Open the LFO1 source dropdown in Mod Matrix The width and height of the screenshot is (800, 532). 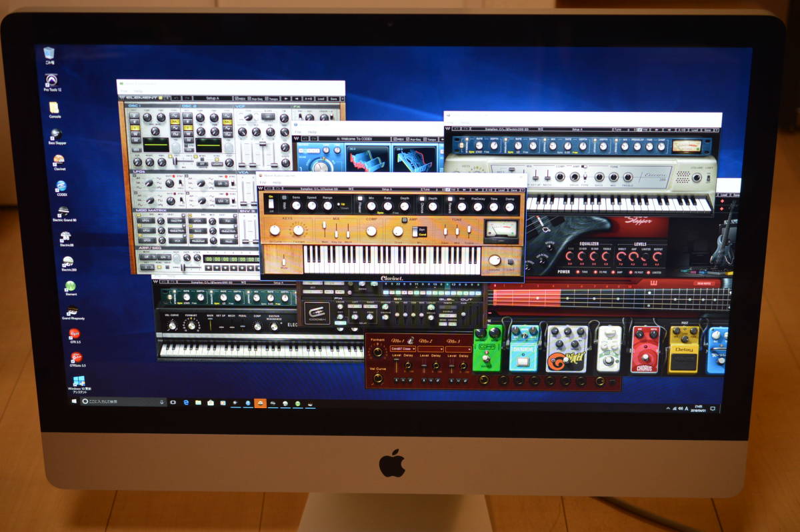coord(146,219)
